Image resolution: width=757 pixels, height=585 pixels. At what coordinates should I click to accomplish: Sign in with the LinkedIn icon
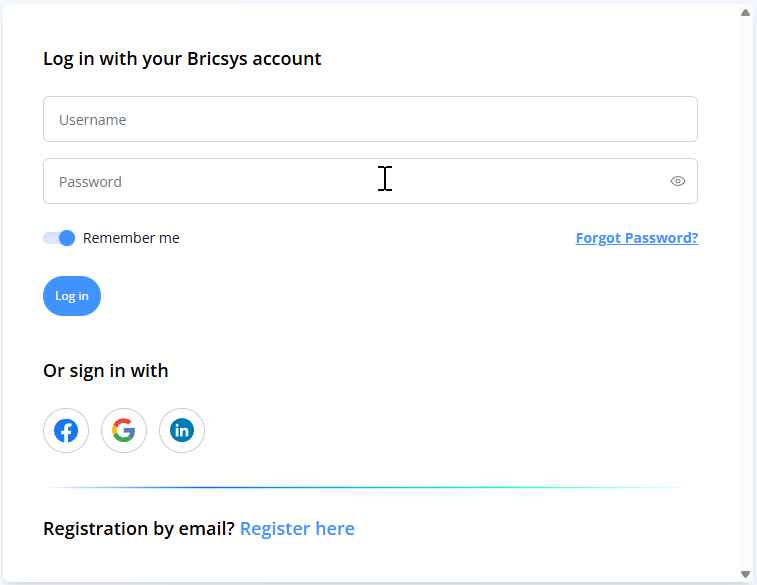182,431
